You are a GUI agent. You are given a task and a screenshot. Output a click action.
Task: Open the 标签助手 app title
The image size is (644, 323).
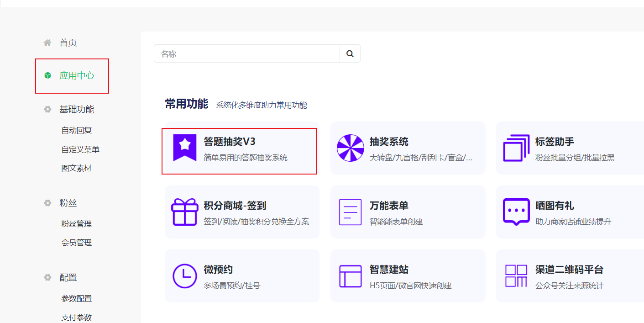[x=555, y=142]
